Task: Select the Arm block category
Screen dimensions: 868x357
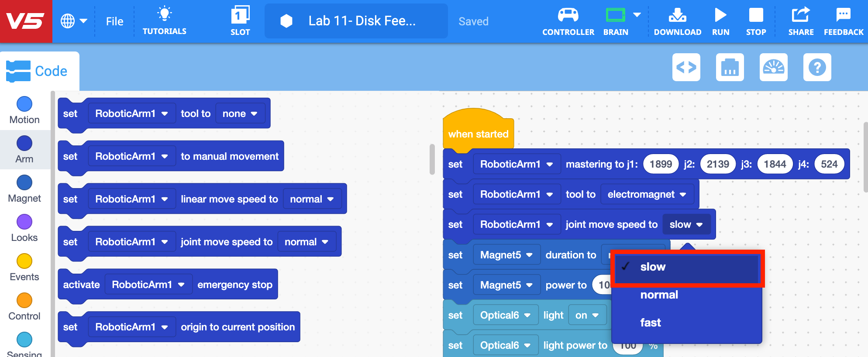Action: (24, 150)
